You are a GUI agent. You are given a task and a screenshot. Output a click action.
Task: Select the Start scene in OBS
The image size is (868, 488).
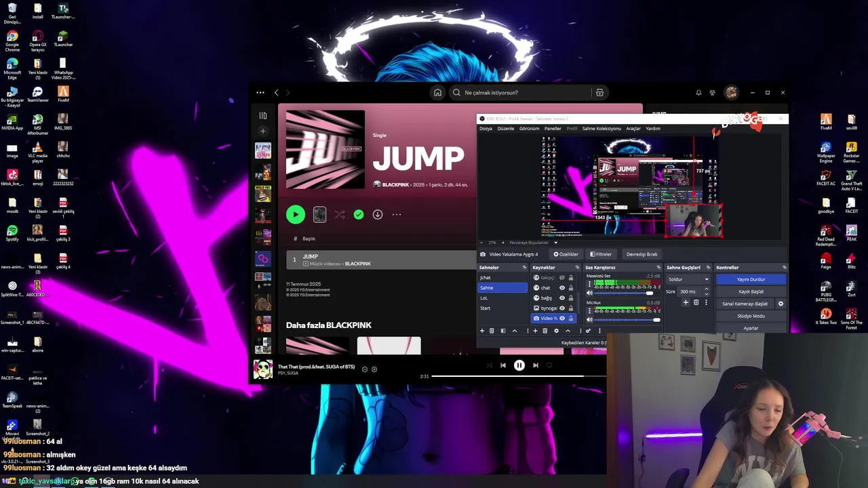click(x=502, y=308)
